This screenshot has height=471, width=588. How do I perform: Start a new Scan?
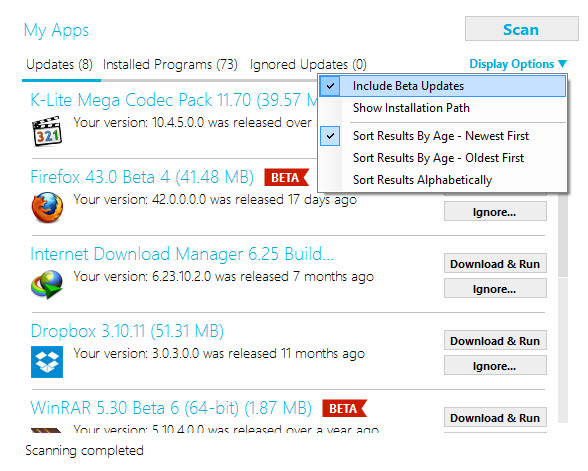[x=522, y=29]
